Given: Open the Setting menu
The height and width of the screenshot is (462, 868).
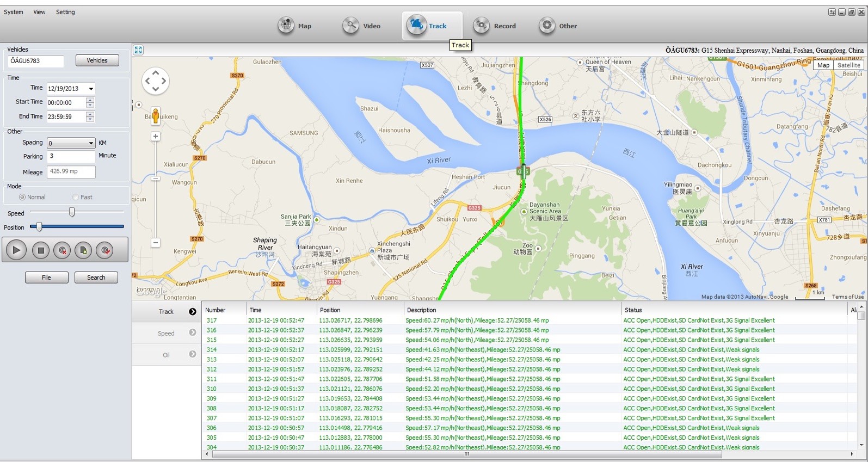Looking at the screenshot, I should point(65,12).
